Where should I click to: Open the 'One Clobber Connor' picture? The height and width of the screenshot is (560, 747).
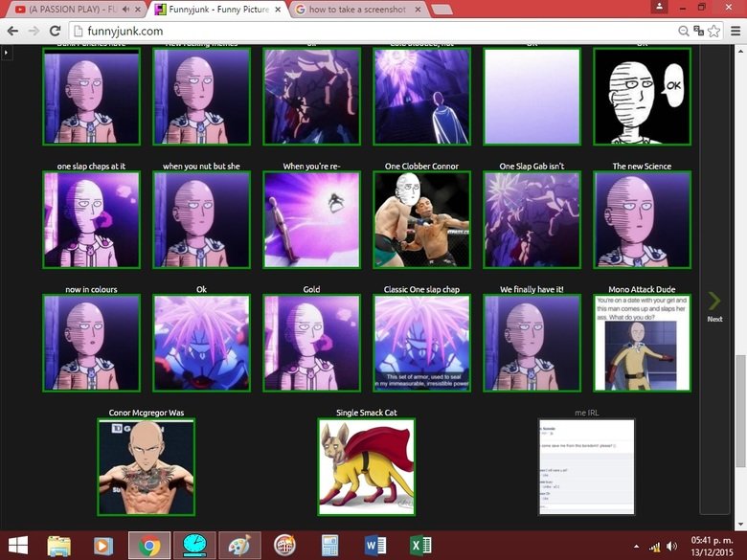coord(421,219)
